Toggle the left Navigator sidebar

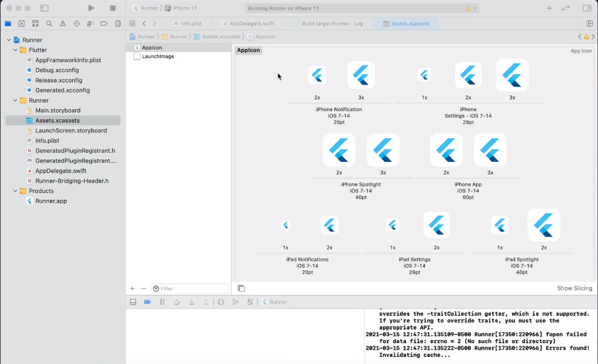tap(44, 8)
